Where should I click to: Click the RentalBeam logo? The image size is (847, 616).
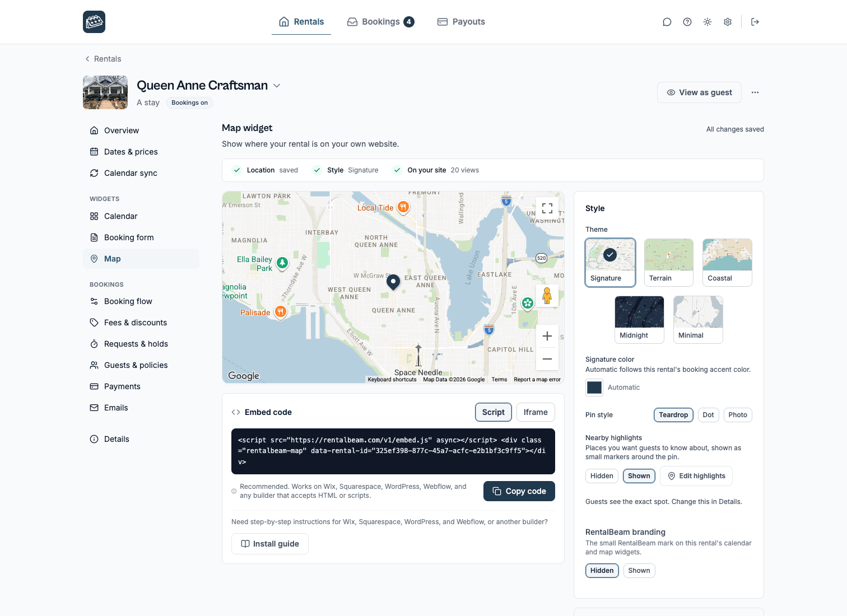click(94, 22)
